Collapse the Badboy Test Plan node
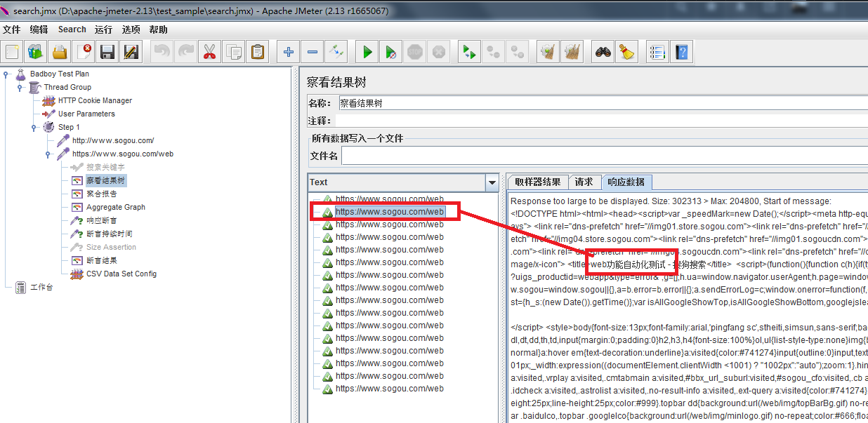The image size is (868, 423). [x=6, y=74]
